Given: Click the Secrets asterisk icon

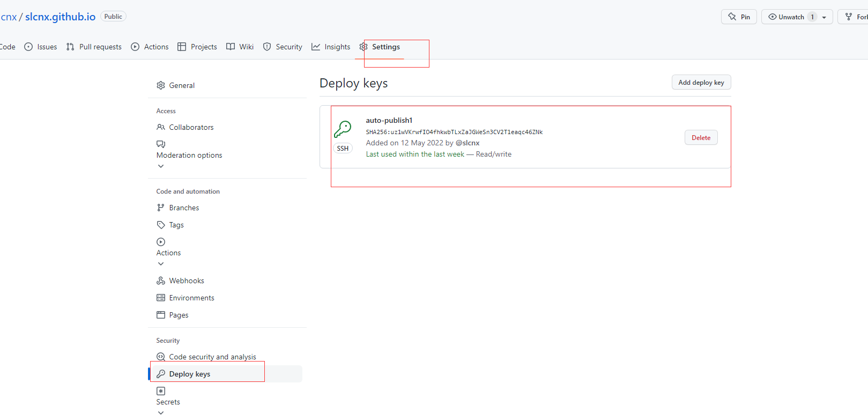Looking at the screenshot, I should pyautogui.click(x=161, y=391).
